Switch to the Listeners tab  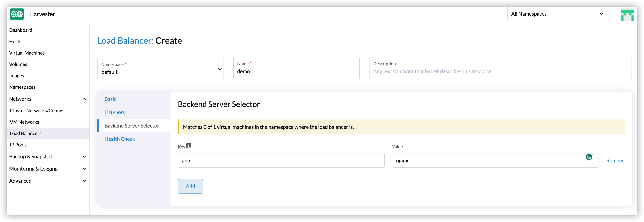[x=114, y=112]
